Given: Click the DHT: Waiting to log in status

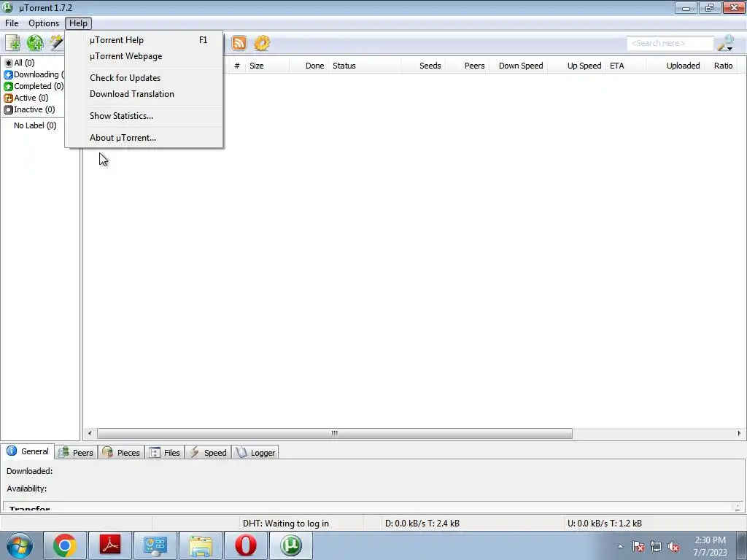Looking at the screenshot, I should (286, 524).
